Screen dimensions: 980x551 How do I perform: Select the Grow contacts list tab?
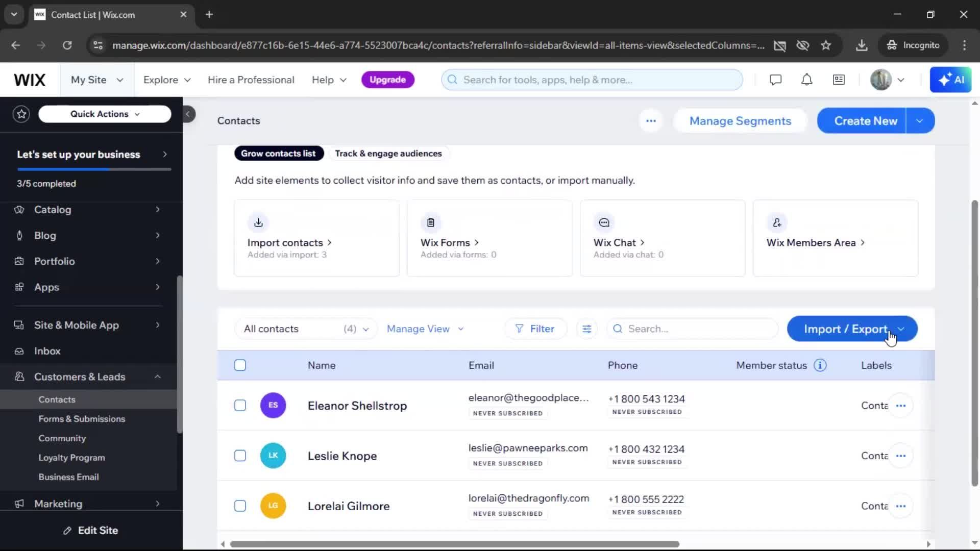pyautogui.click(x=279, y=154)
